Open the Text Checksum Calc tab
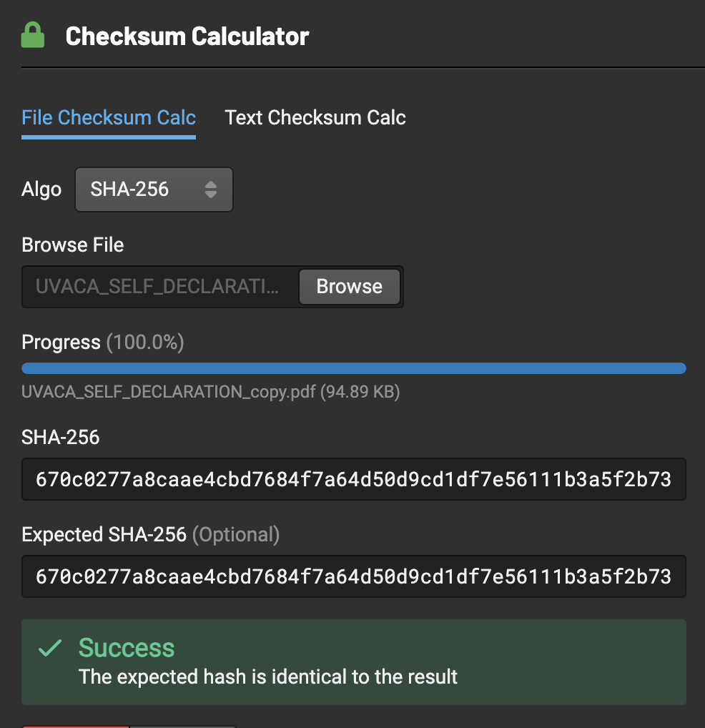Viewport: 705px width, 728px height. click(315, 118)
